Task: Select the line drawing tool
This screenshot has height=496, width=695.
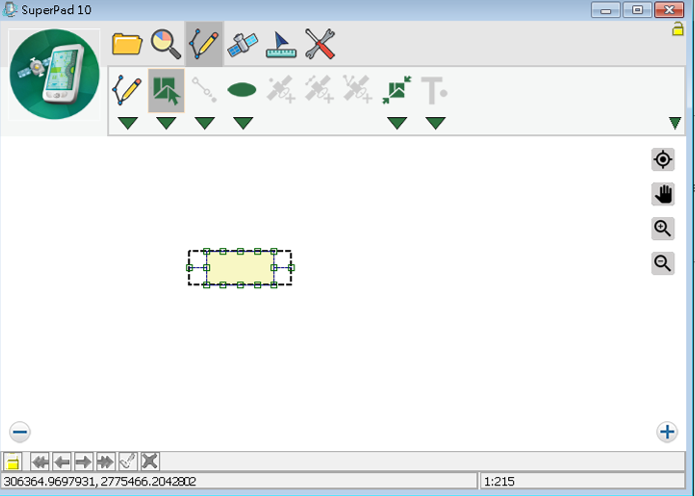Action: point(204,90)
